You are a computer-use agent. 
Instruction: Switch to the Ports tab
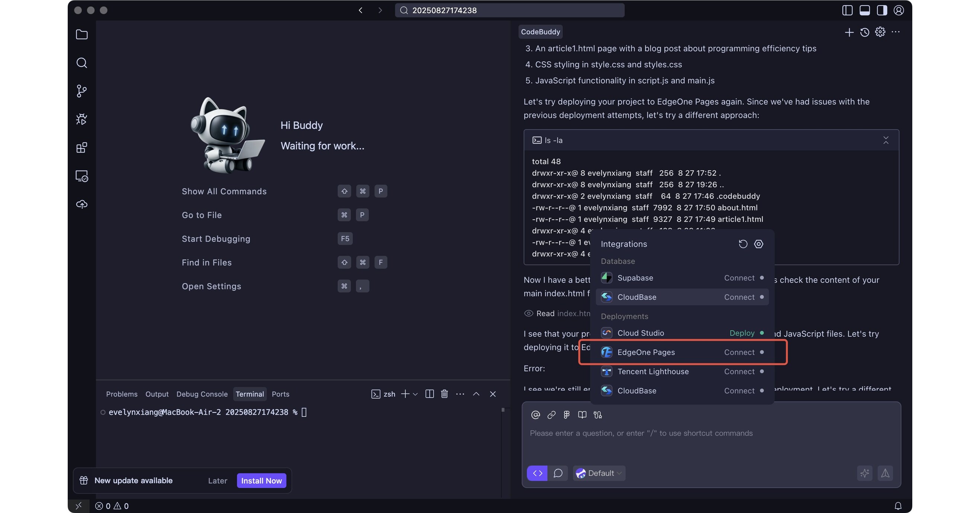(x=281, y=394)
